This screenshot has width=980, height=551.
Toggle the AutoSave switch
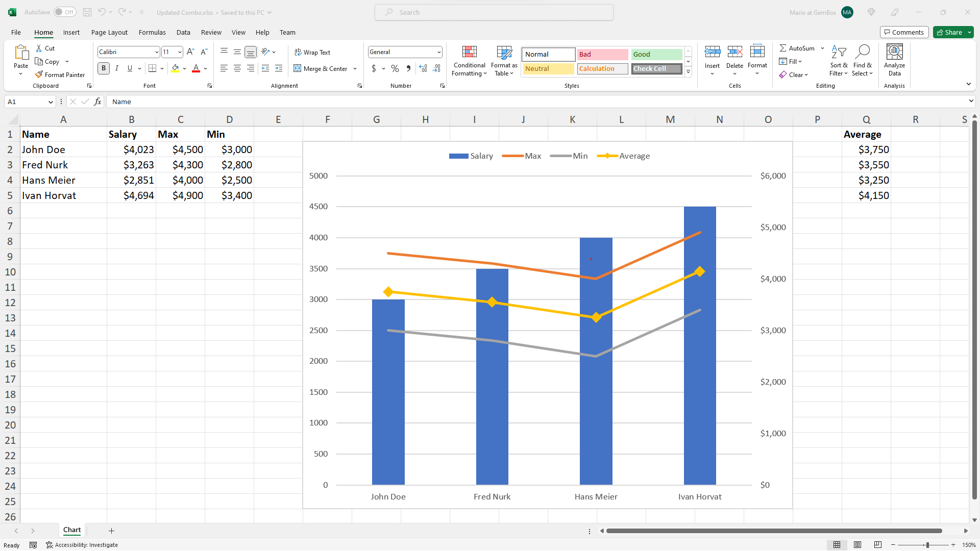tap(65, 12)
